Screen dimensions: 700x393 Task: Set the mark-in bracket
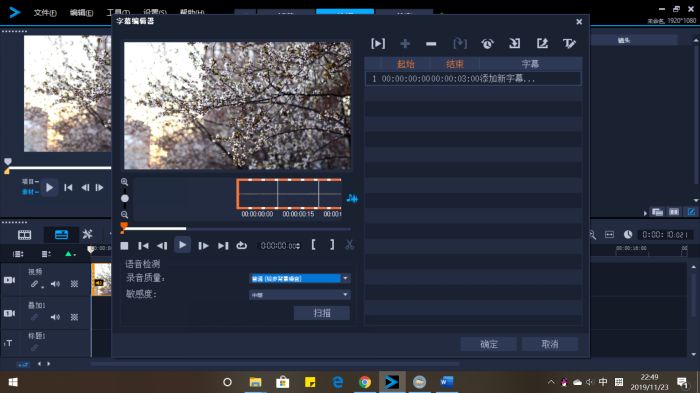tap(313, 245)
